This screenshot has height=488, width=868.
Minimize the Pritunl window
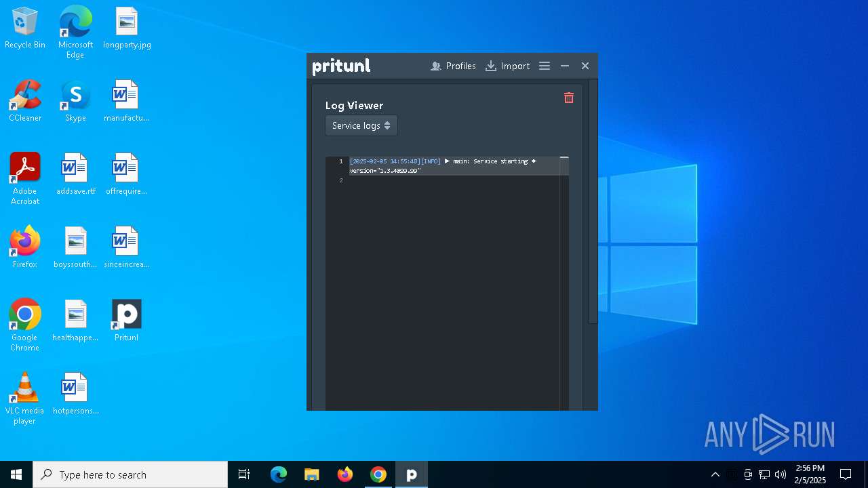point(565,66)
